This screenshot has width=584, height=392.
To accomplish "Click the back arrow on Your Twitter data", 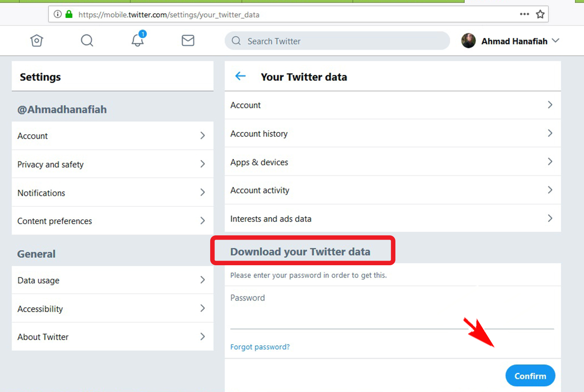I will [x=240, y=76].
